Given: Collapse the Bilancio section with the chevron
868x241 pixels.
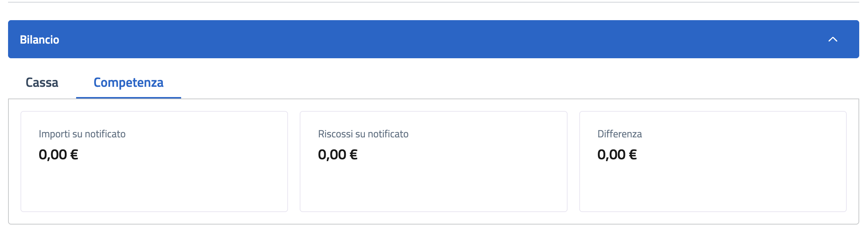Looking at the screenshot, I should pyautogui.click(x=833, y=39).
